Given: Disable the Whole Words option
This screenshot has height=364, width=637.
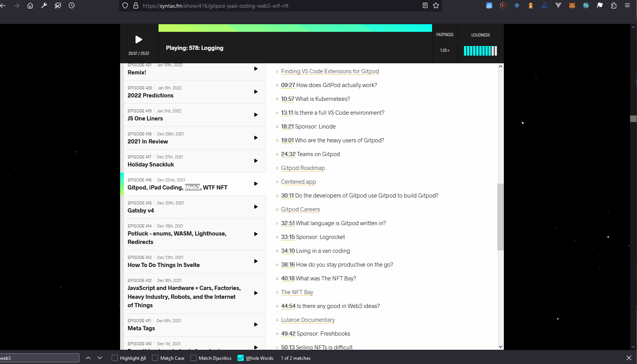Looking at the screenshot, I should [241, 358].
